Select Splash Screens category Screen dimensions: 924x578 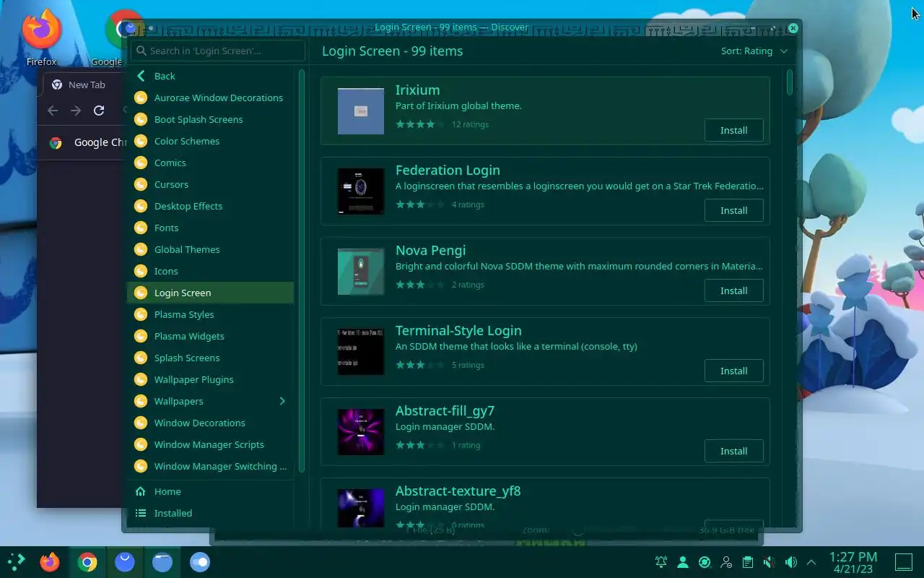(x=210, y=358)
